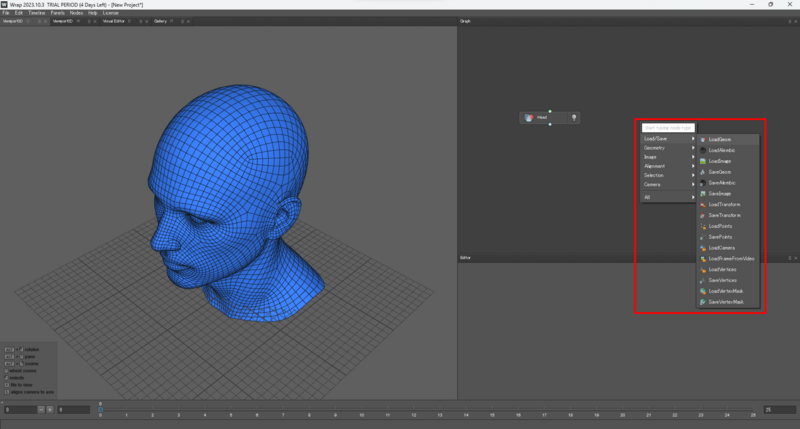The height and width of the screenshot is (429, 800).
Task: Click the Head node's top connector dot
Action: (550, 111)
